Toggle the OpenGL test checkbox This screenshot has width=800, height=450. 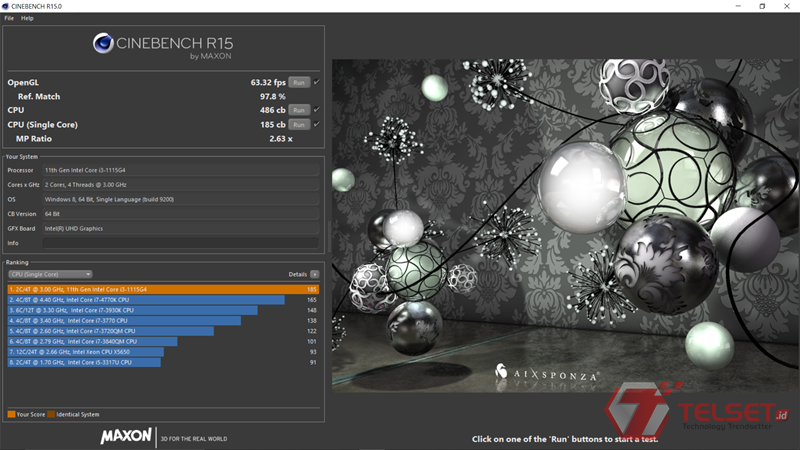[x=317, y=82]
